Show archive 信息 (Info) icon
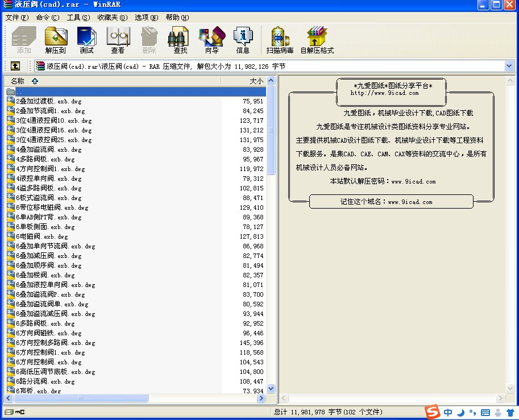The image size is (519, 420). [x=243, y=40]
